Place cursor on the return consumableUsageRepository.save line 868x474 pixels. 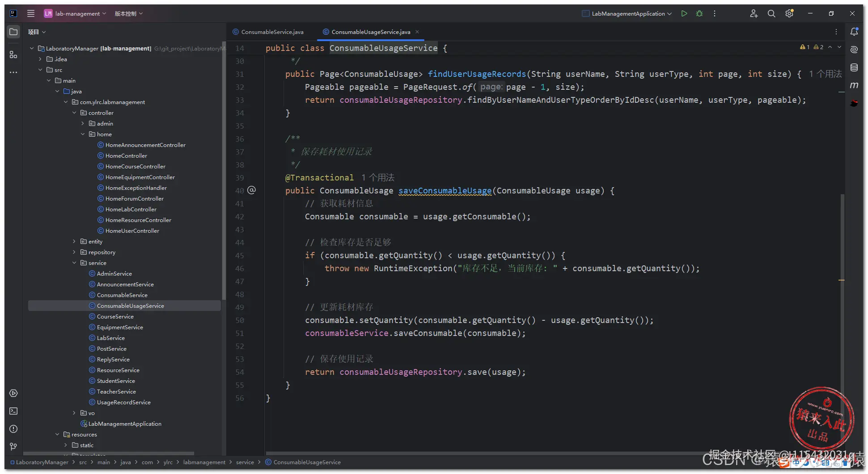click(x=415, y=372)
